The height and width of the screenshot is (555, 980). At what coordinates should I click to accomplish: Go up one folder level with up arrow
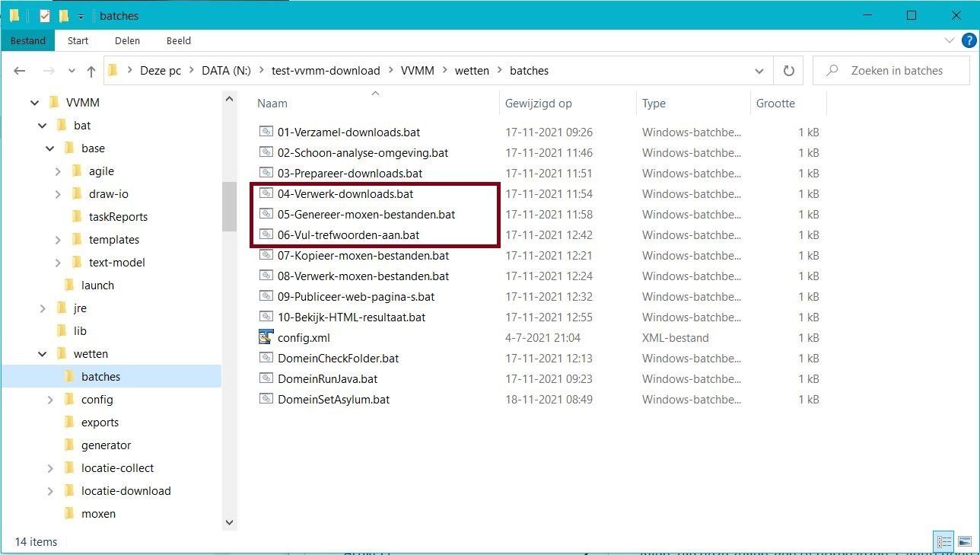point(91,71)
